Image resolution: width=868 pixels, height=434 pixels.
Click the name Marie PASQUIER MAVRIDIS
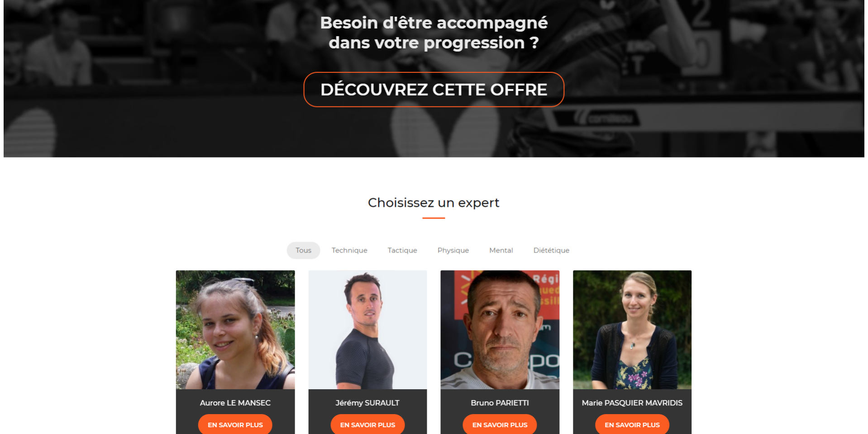click(x=632, y=403)
